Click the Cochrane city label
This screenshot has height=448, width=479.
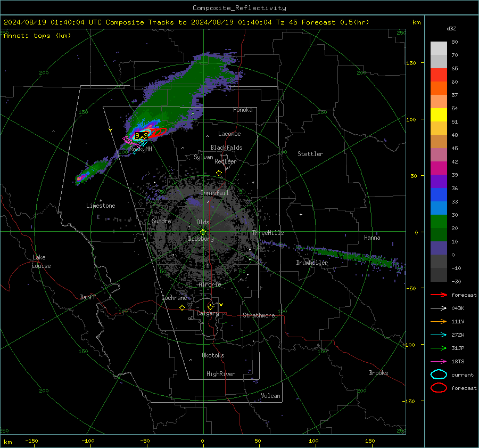pos(174,298)
